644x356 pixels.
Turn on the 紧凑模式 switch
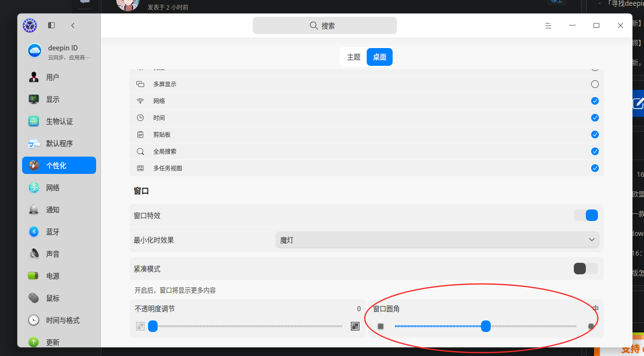tap(586, 269)
